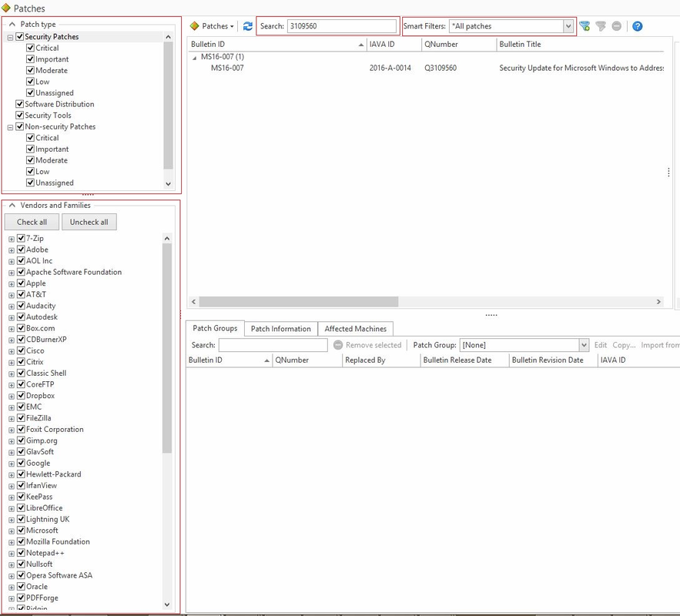Switch to the Affected Machines tab

[x=355, y=329]
